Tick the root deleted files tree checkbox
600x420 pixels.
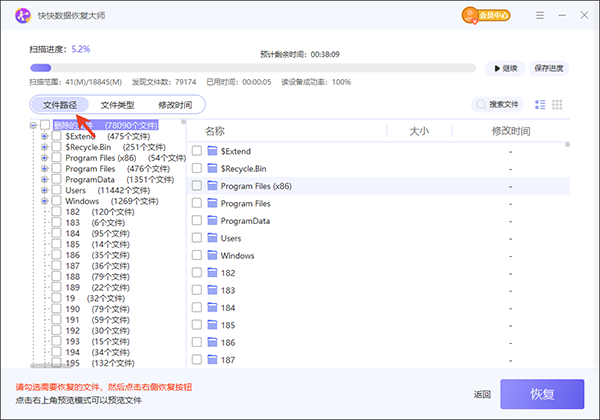[45, 125]
